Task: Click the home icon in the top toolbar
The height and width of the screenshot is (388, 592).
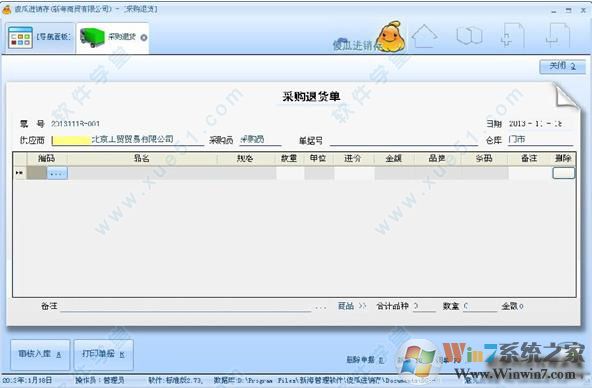Action: tap(424, 36)
